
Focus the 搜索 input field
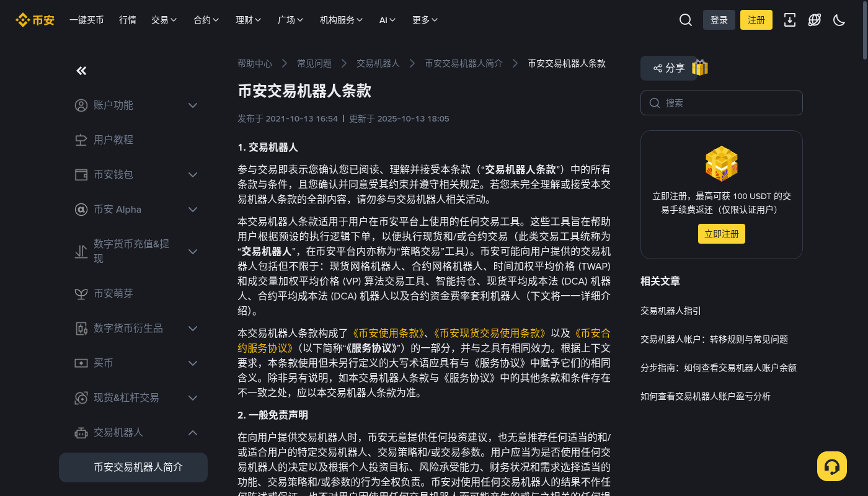[722, 103]
